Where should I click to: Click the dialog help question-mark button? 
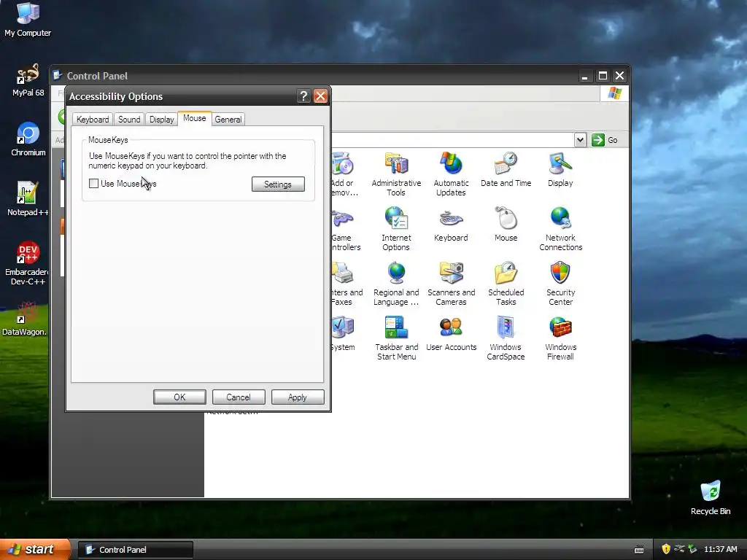(x=303, y=96)
